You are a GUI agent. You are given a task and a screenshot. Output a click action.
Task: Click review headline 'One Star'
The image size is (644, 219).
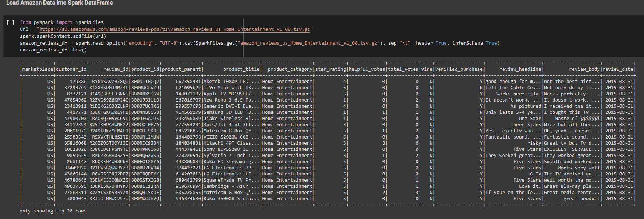[530, 119]
